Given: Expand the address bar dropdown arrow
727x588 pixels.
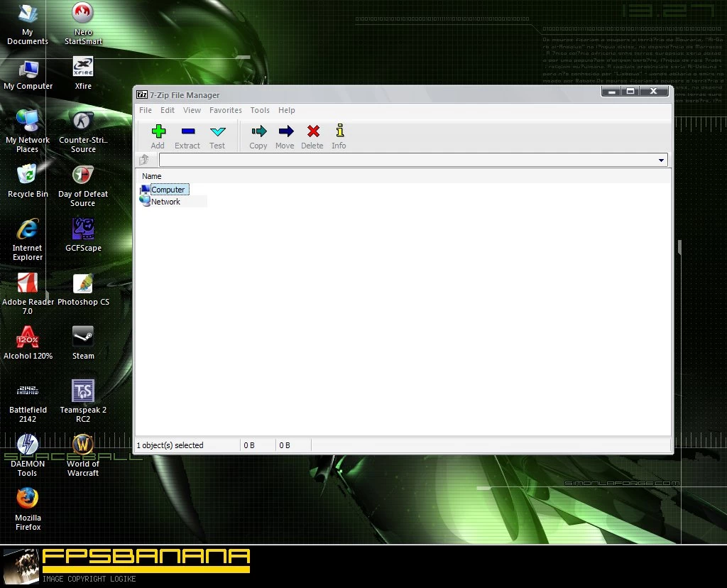Looking at the screenshot, I should click(661, 160).
